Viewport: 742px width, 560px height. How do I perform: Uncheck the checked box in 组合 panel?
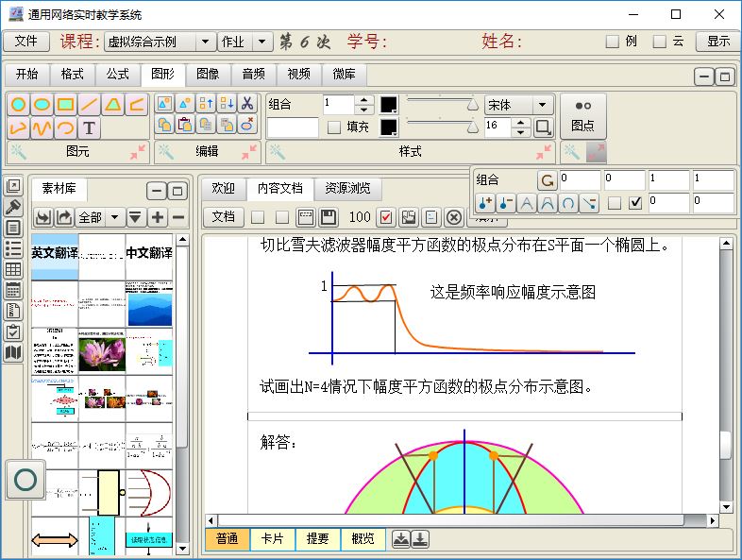(635, 203)
